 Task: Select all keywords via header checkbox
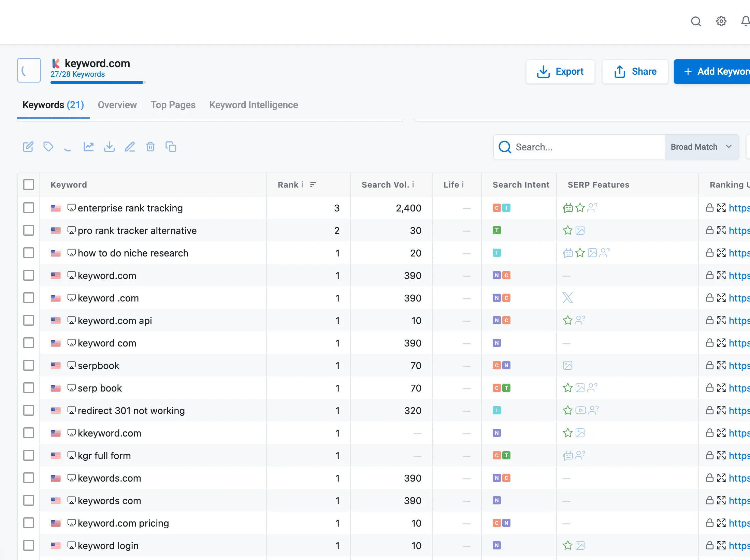pos(29,185)
